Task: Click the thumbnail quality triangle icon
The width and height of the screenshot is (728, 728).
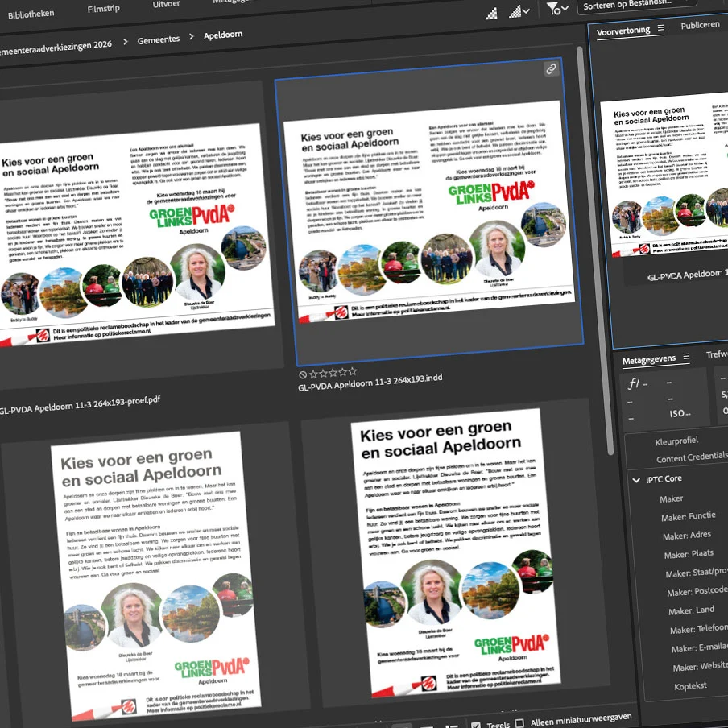Action: pos(491,14)
